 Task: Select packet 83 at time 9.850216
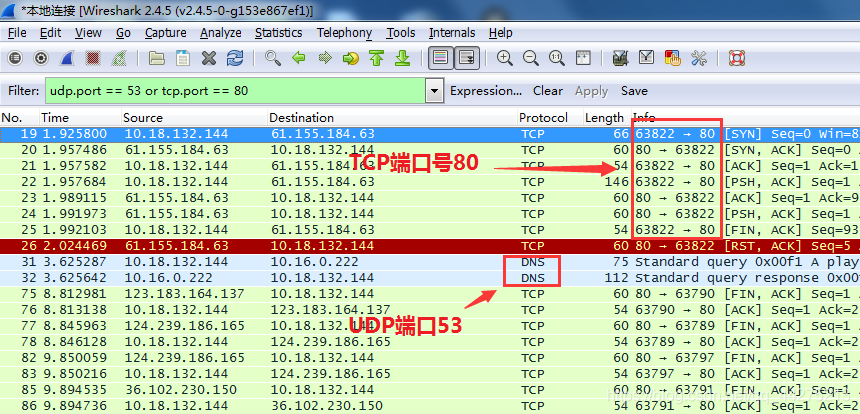(x=430, y=373)
